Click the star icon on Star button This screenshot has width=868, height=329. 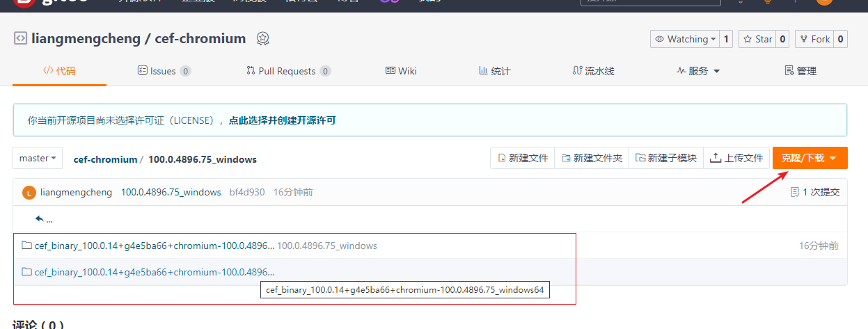(748, 40)
